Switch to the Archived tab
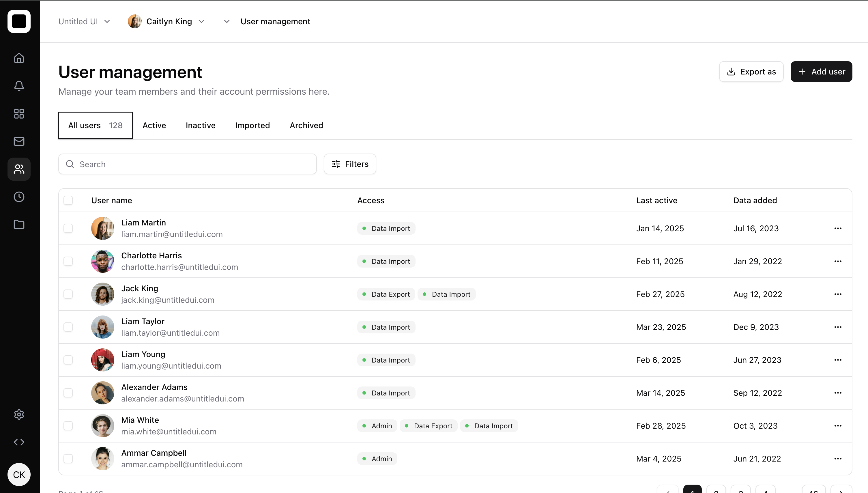Screen dimensions: 868x493 coord(306,125)
